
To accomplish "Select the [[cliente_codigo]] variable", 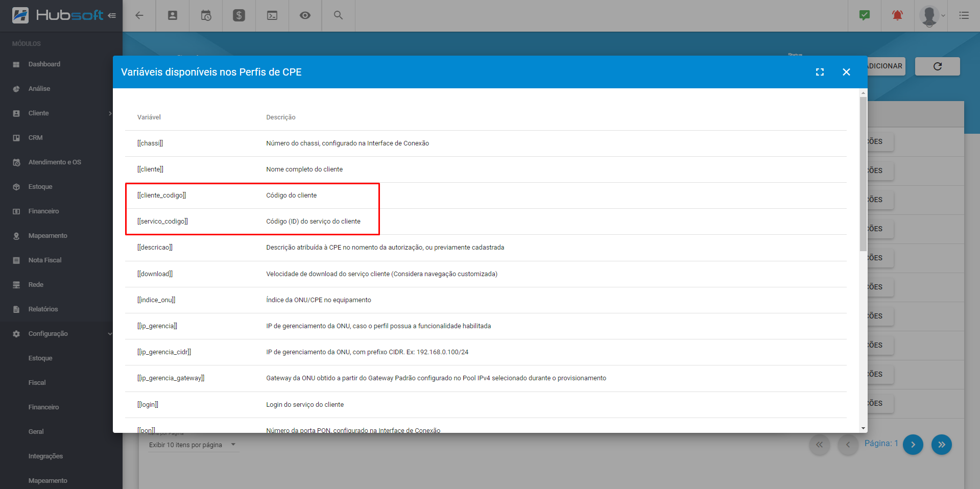I will 161,195.
